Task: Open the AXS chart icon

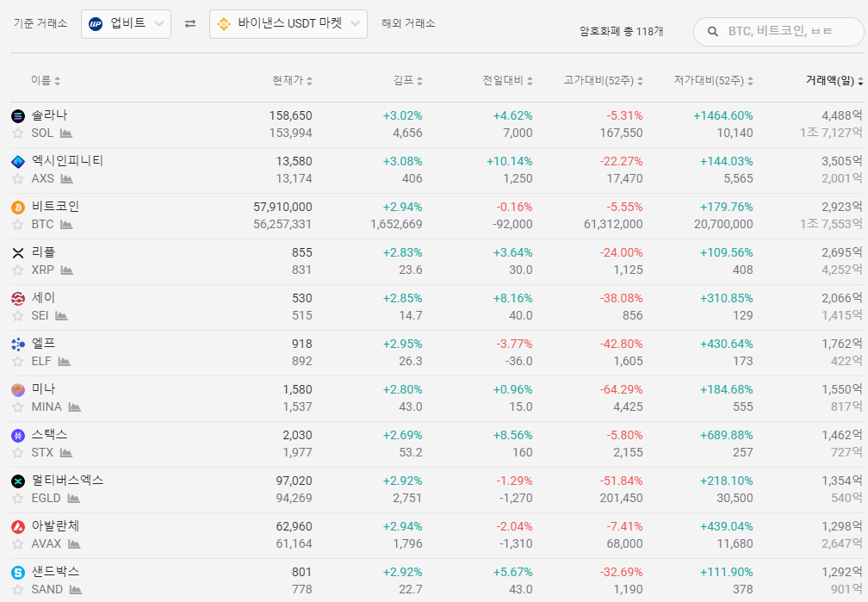Action: pos(67,179)
